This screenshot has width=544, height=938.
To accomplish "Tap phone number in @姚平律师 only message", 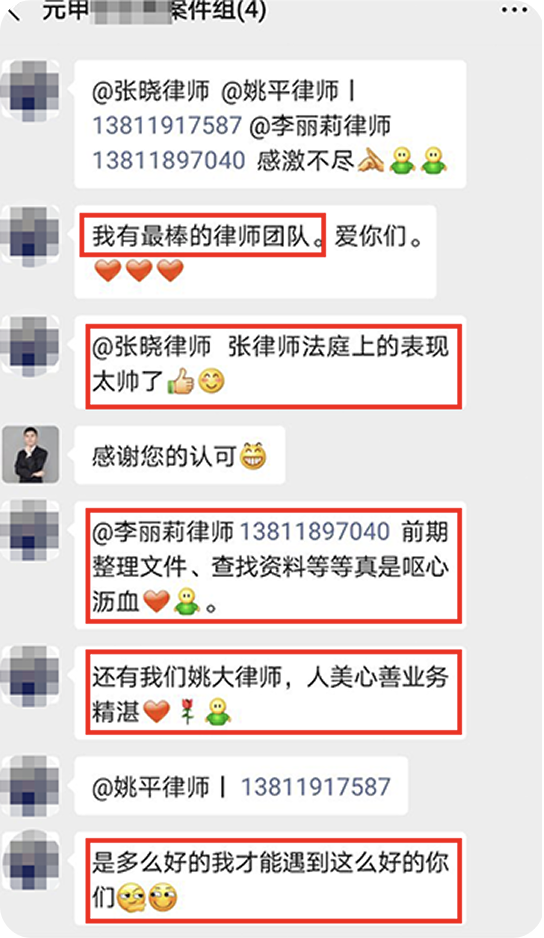I will pos(315,787).
